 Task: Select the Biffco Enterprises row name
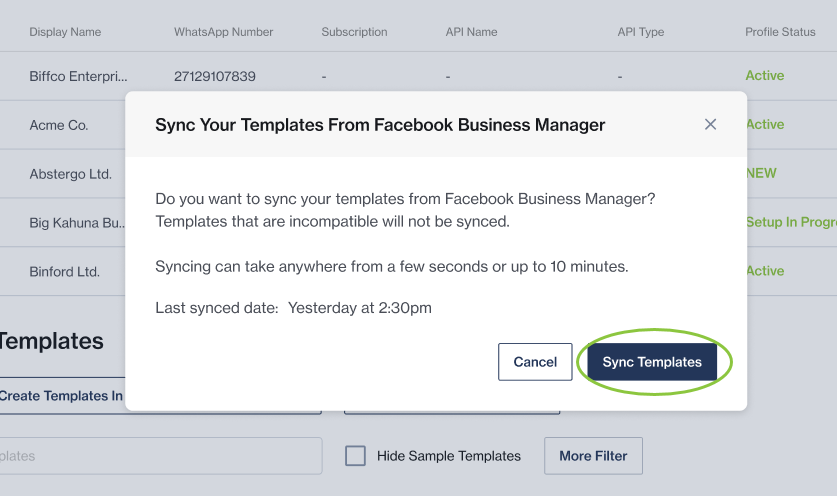point(78,76)
